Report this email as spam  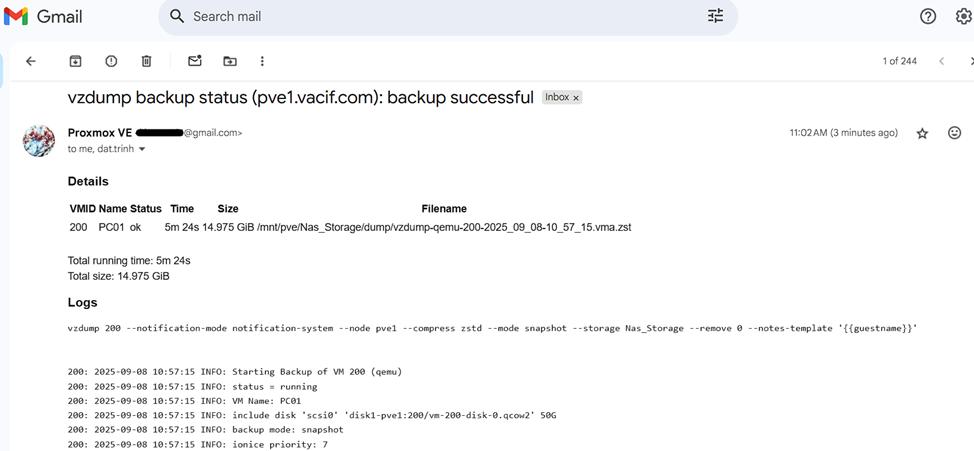point(111,61)
